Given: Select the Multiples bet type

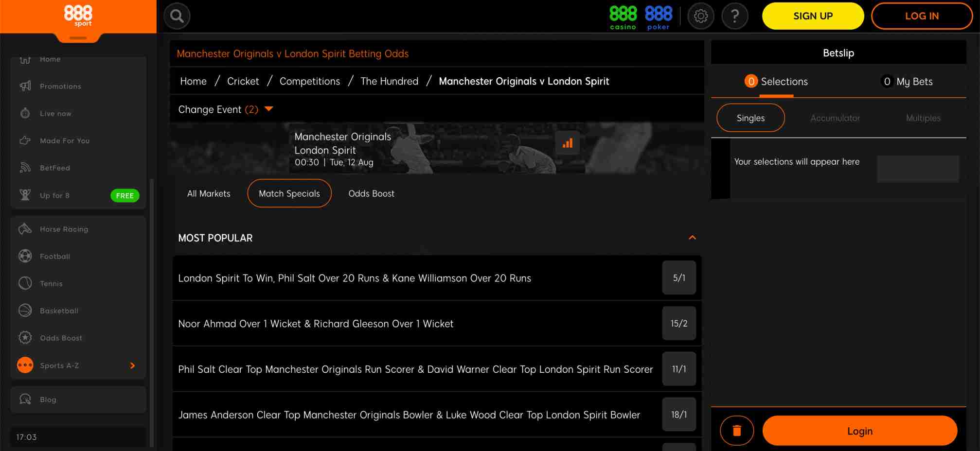Looking at the screenshot, I should (x=923, y=118).
